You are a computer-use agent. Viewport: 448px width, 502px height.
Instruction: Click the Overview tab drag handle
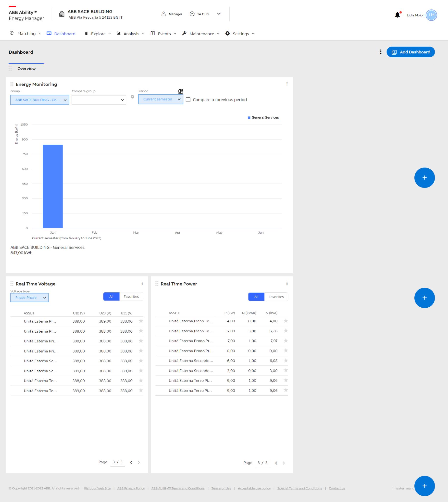(x=10, y=68)
